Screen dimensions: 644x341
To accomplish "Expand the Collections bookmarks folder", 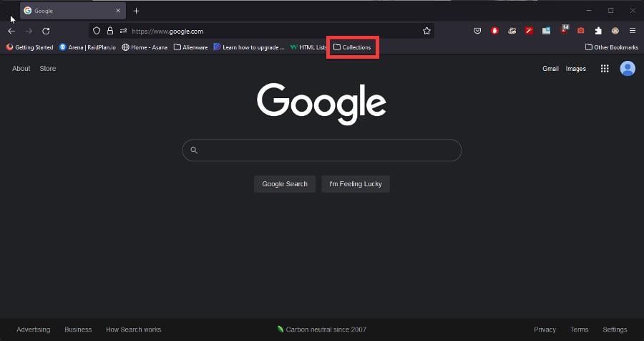I will (352, 47).
